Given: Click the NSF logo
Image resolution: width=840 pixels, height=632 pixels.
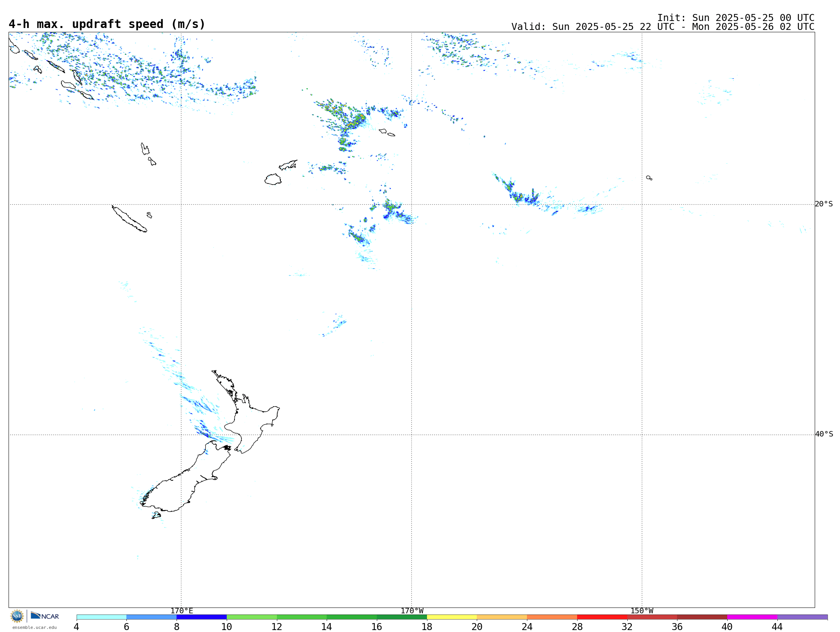Looking at the screenshot, I should tap(17, 616).
